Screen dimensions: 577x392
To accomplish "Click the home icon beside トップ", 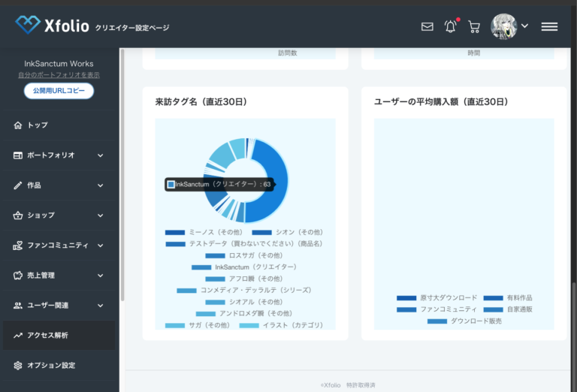I will click(x=18, y=125).
